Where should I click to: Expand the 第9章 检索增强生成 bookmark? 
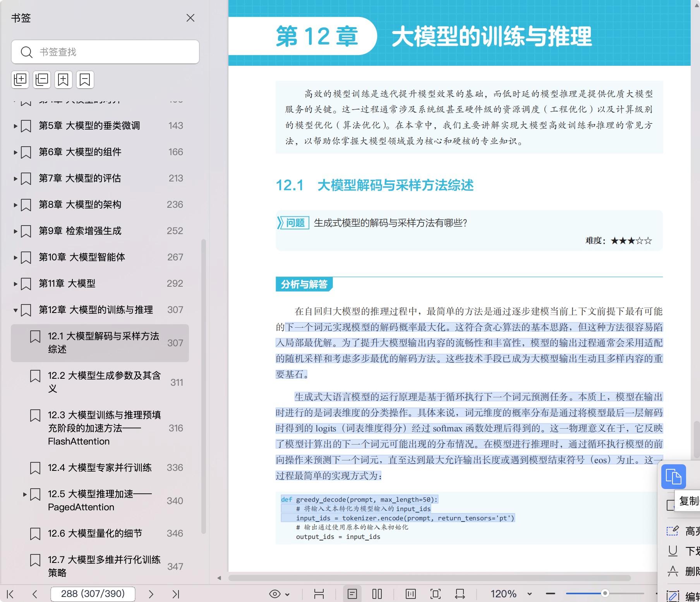click(15, 231)
